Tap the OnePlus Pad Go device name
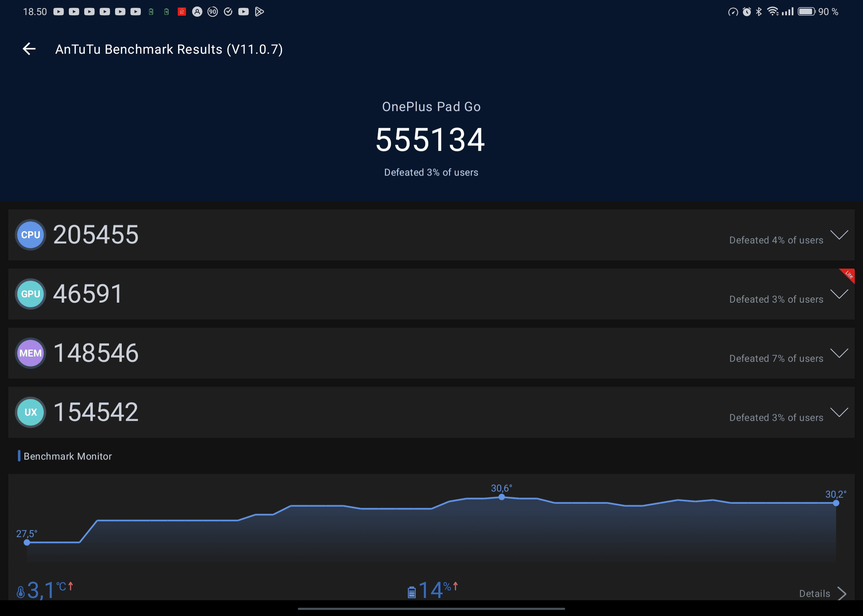Viewport: 863px width, 616px height. 431,107
